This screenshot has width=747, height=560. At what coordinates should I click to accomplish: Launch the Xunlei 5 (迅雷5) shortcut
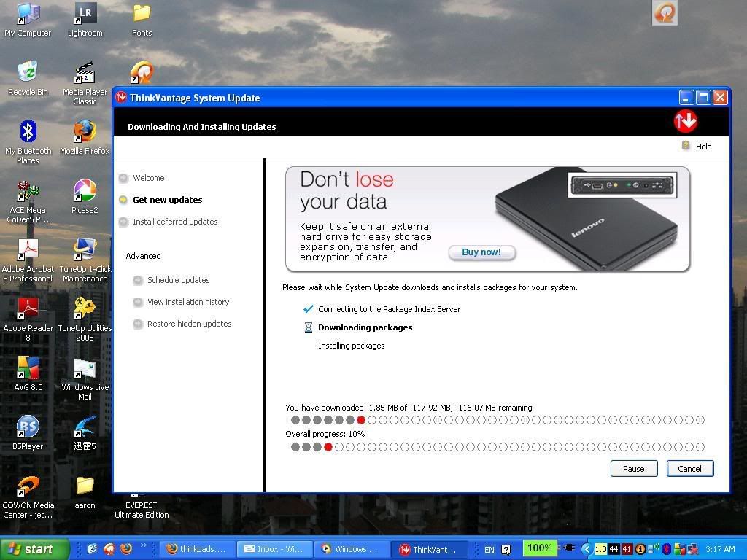click(85, 433)
